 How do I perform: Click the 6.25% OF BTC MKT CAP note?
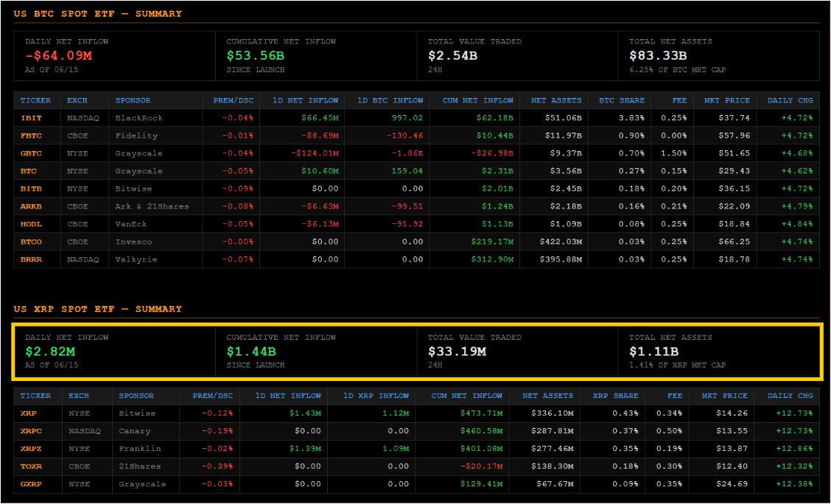click(x=677, y=70)
